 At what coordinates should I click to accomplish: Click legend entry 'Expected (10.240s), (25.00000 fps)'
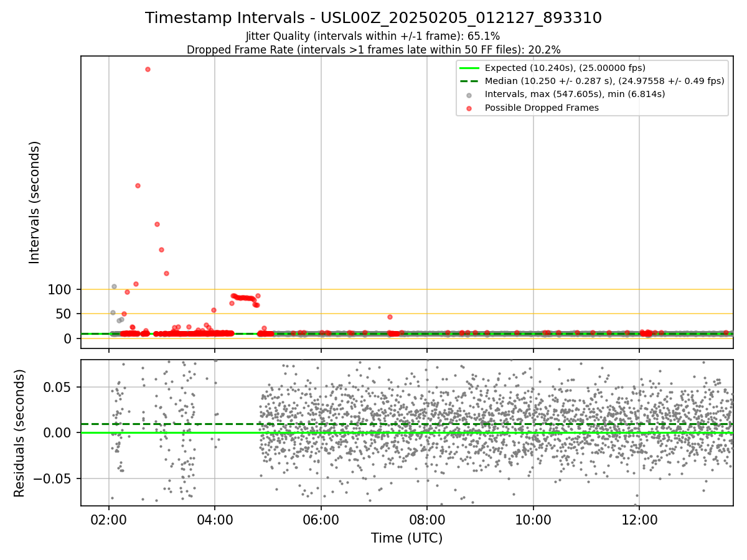[565, 68]
